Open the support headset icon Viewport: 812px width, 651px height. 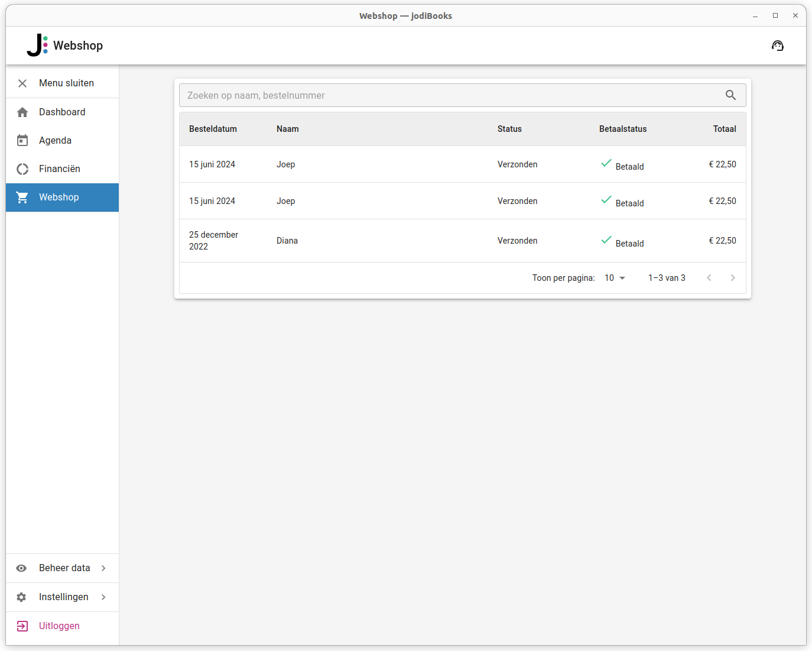tap(778, 46)
